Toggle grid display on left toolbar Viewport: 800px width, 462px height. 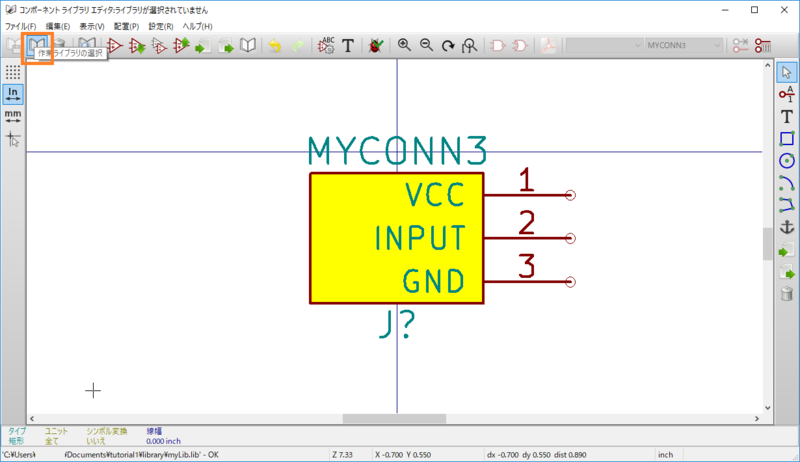(13, 72)
